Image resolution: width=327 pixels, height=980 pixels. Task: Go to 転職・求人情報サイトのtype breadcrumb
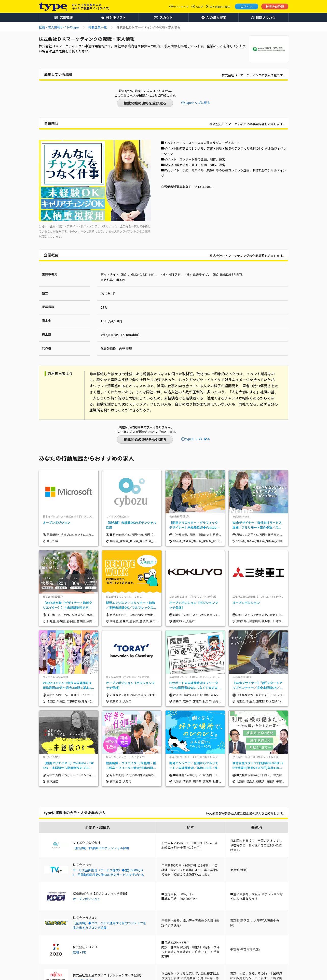[x=59, y=27]
